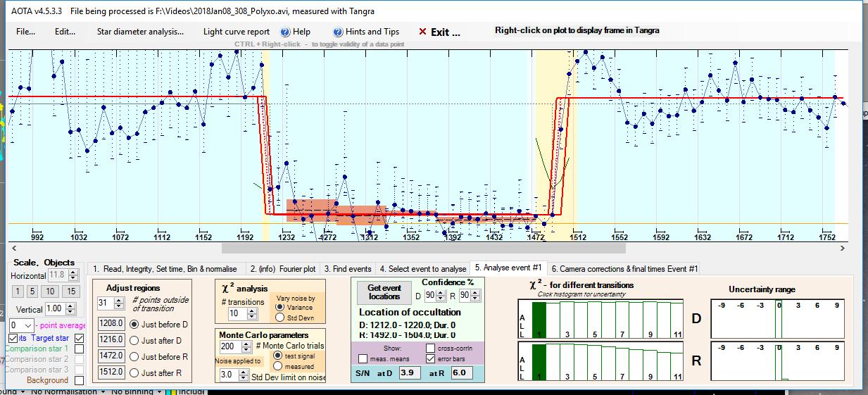The image size is (868, 395).
Task: Click the 1512.0 Just after R field
Action: pyautogui.click(x=111, y=372)
